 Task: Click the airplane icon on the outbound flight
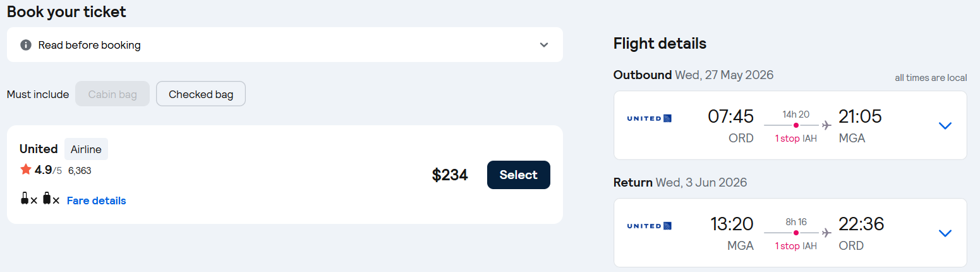(826, 125)
